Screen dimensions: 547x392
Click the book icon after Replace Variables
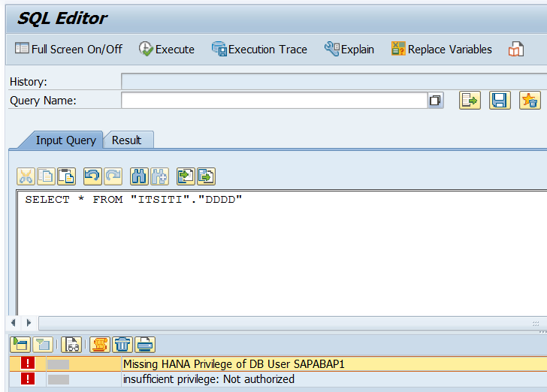516,49
